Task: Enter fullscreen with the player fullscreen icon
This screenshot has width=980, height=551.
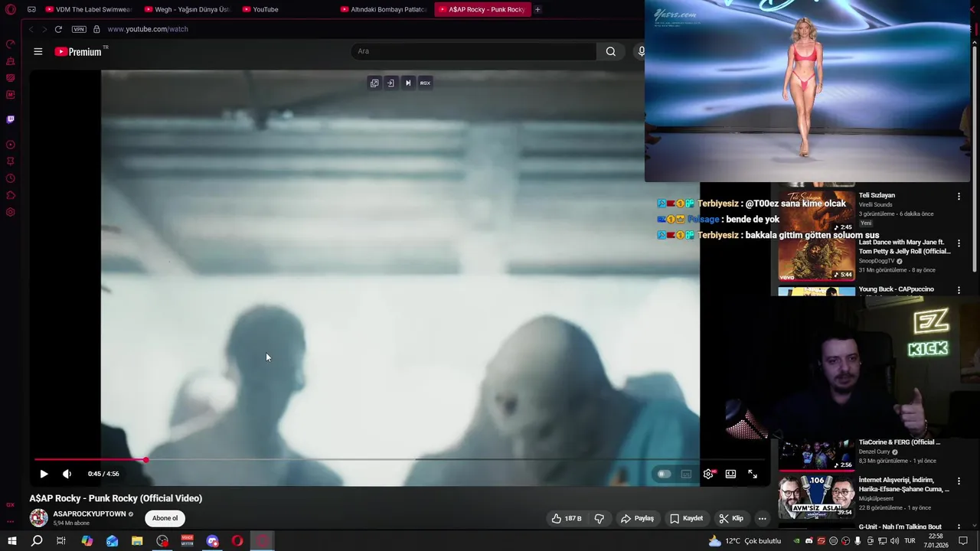Action: 753,474
